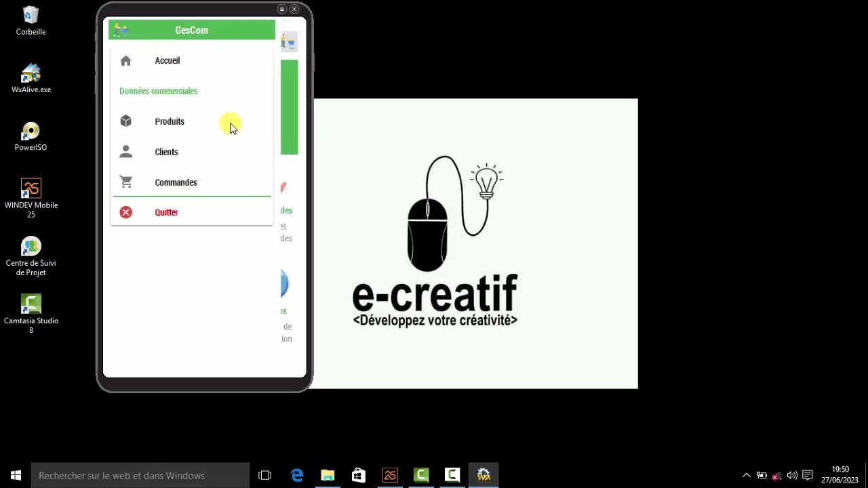Open the Corbeille desktop icon
Viewport: 868px width, 488px height.
click(31, 21)
